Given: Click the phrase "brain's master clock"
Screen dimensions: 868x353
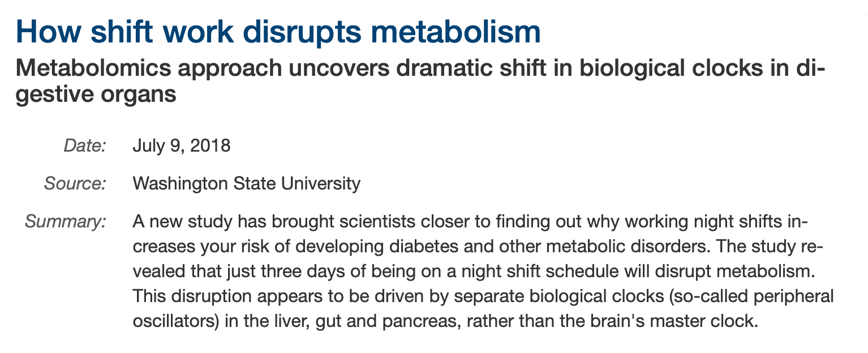Looking at the screenshot, I should pyautogui.click(x=673, y=322).
